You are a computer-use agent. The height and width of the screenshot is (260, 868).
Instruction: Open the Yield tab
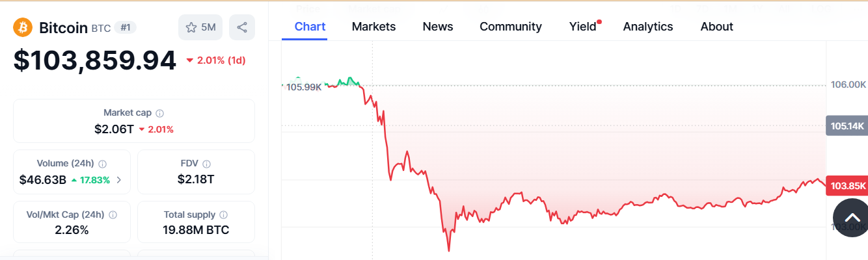point(583,27)
